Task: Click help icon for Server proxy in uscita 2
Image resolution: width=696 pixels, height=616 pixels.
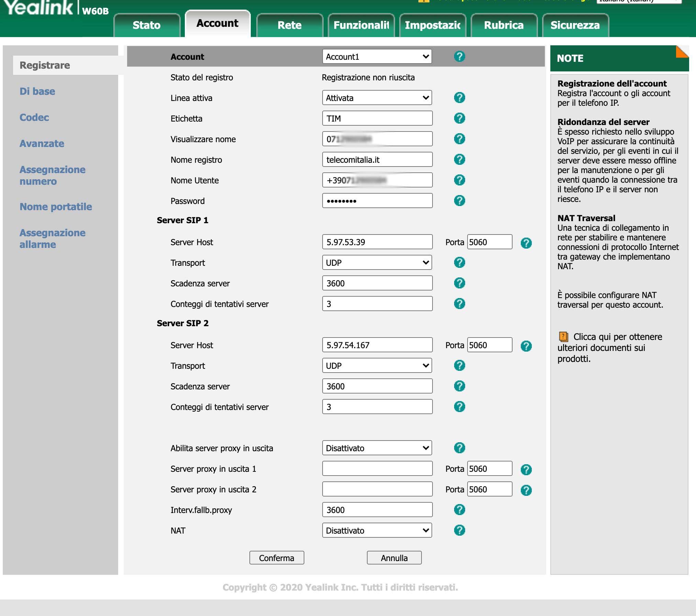Action: [526, 490]
